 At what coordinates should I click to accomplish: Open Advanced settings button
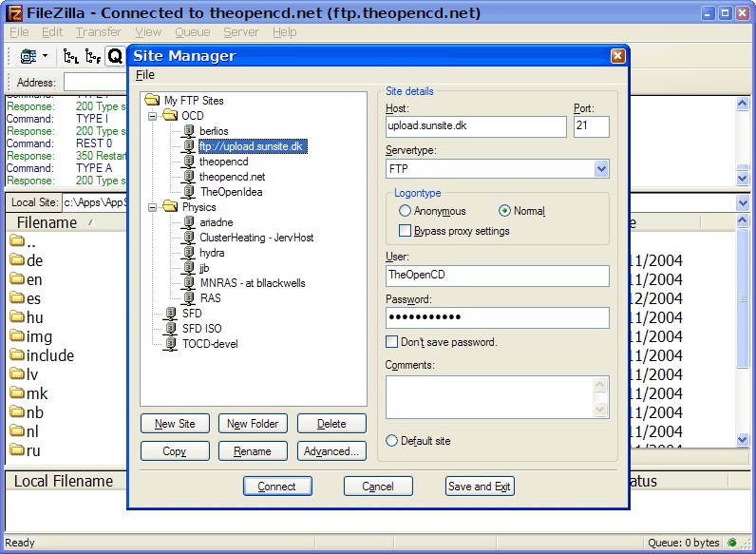coord(331,451)
